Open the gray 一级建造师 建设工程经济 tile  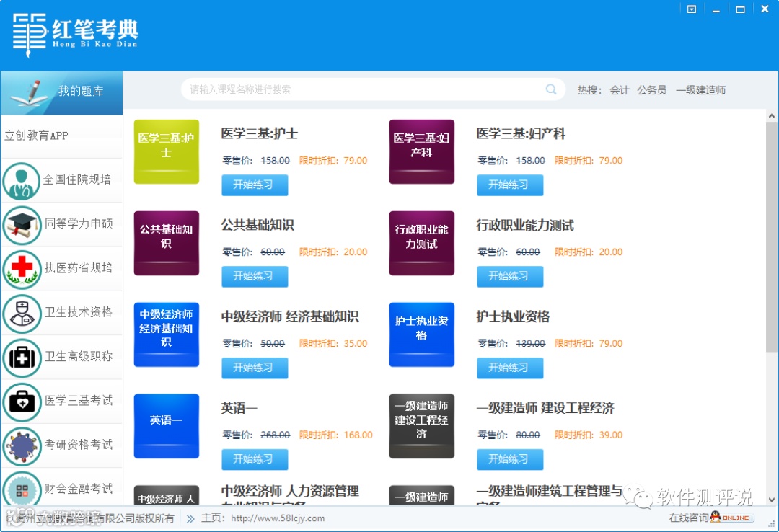[422, 426]
